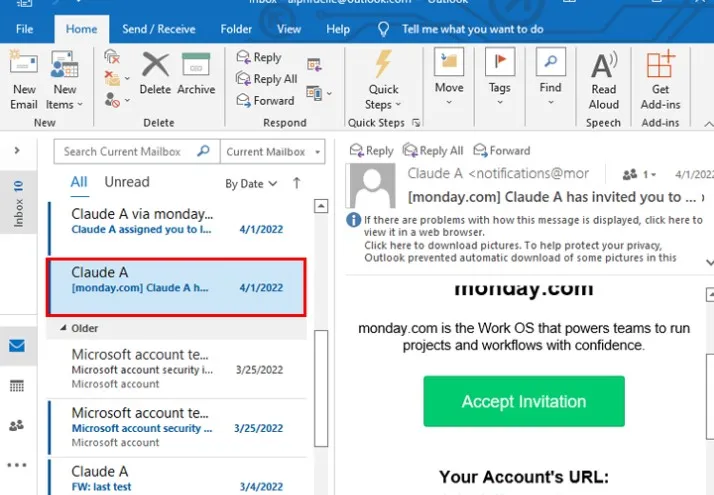Click the info bar to download pictures

click(x=520, y=245)
